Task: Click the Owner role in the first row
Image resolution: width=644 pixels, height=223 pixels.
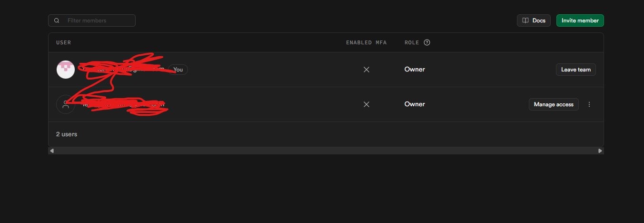Action: (x=415, y=70)
